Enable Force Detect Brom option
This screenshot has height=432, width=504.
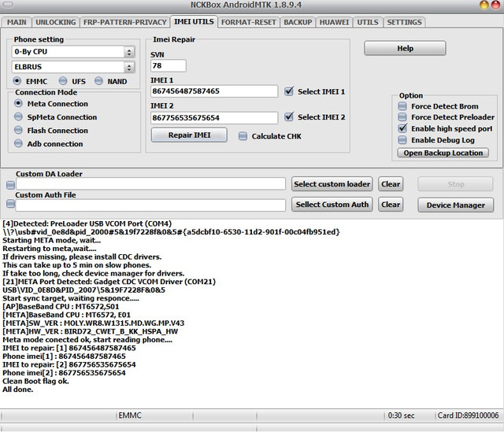point(402,106)
